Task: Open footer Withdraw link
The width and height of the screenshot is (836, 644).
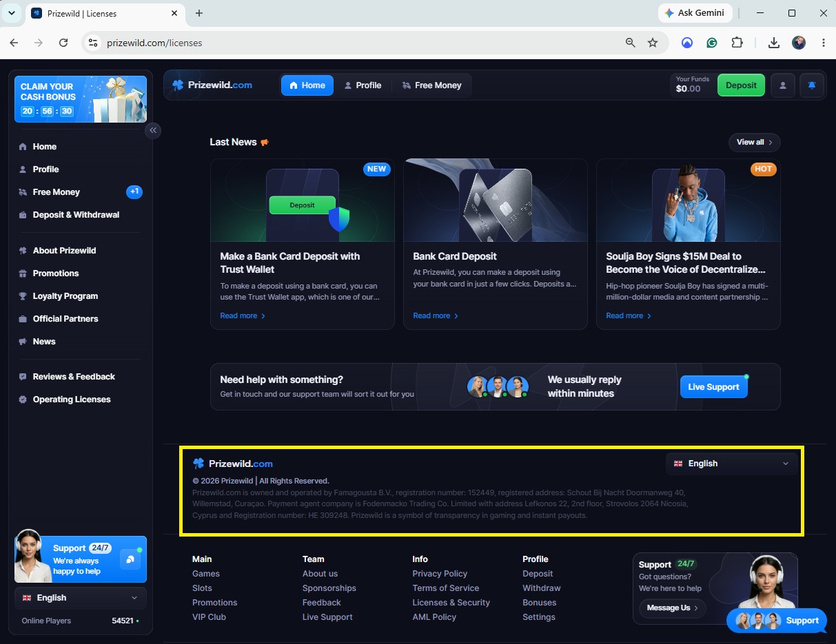Action: click(542, 588)
